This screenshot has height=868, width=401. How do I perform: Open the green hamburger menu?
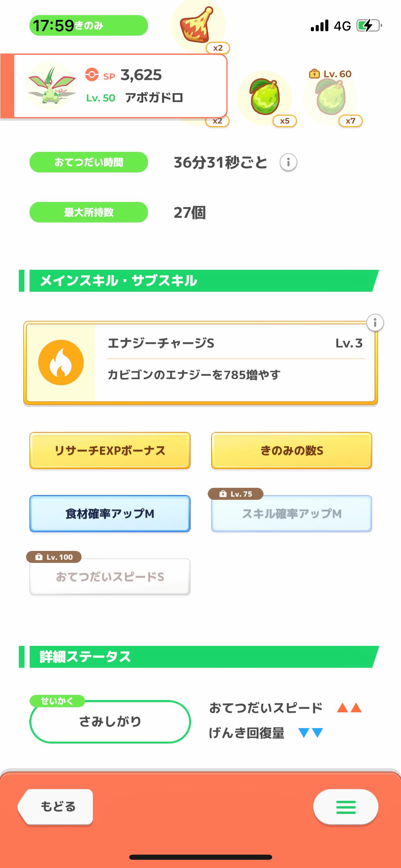tap(345, 807)
